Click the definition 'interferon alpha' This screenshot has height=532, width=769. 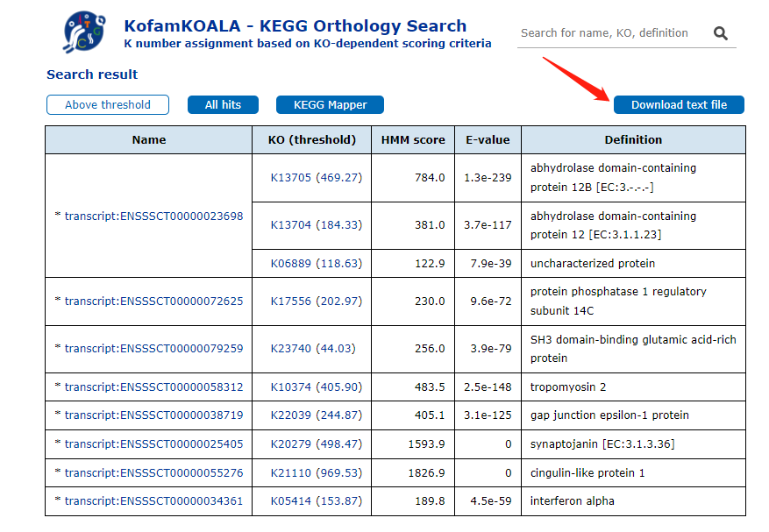tap(573, 501)
